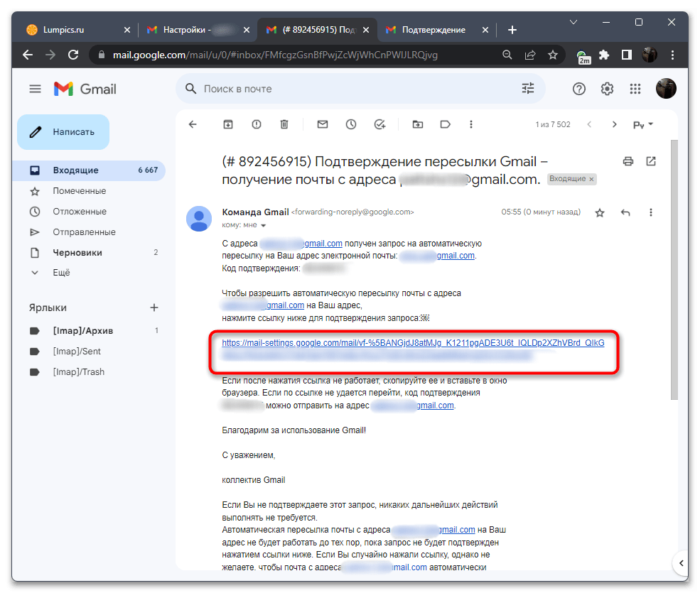The image size is (700, 593).
Task: Mark the email as spam
Action: point(256,124)
